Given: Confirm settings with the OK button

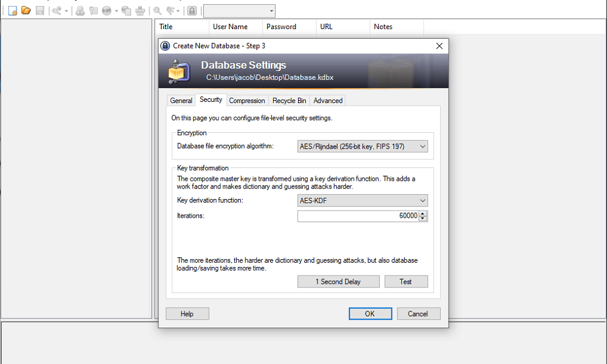Looking at the screenshot, I should pos(370,314).
